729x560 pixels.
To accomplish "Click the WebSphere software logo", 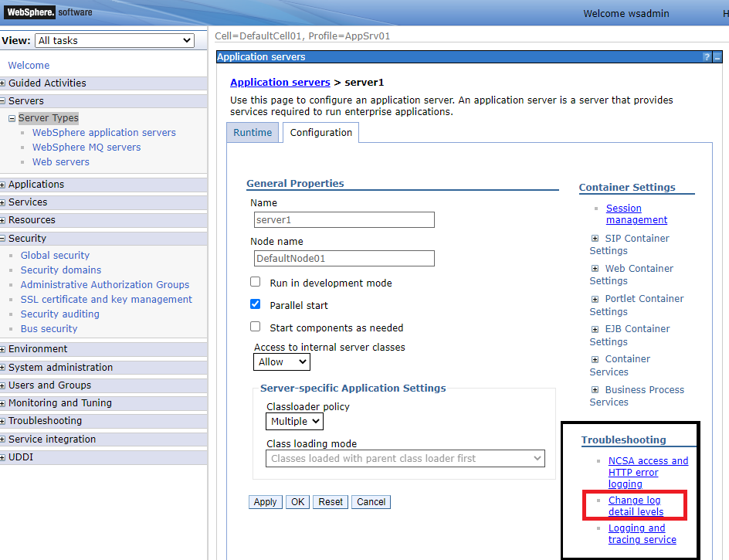I will [49, 12].
